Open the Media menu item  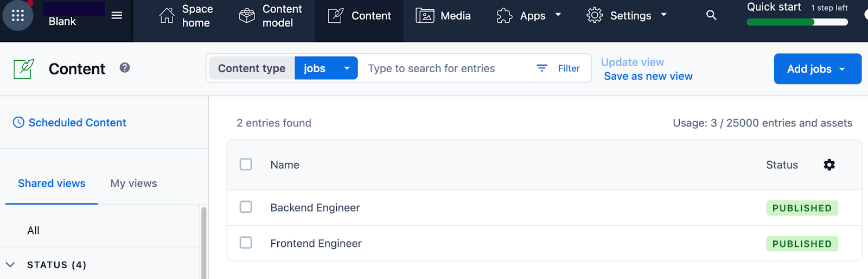coord(443,16)
